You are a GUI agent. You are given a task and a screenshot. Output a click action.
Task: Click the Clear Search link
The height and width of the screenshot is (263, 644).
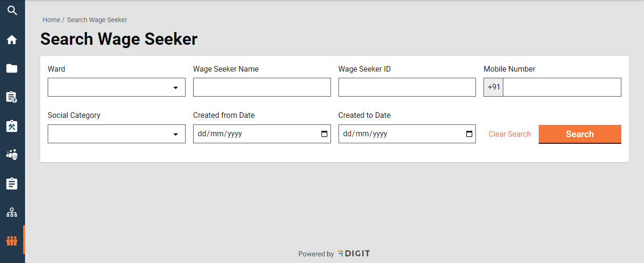(x=509, y=134)
